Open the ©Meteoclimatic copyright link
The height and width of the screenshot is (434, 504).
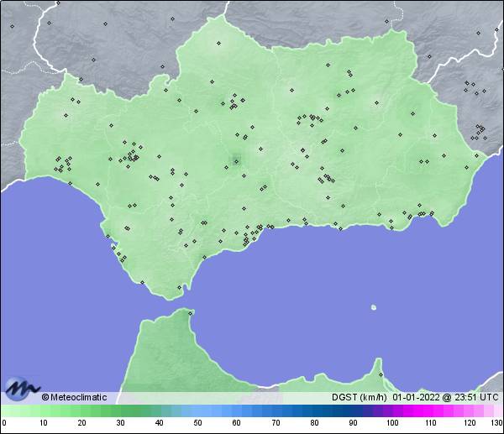tap(74, 397)
